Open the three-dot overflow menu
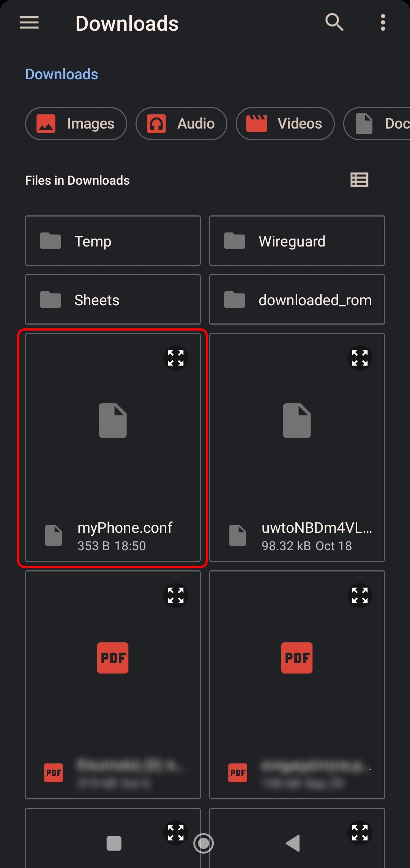 click(383, 23)
